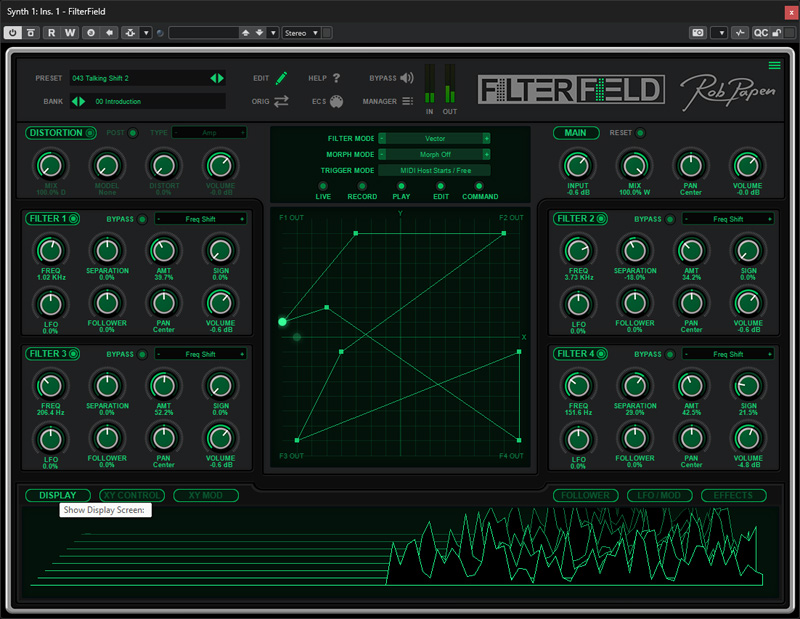
Task: Select the EDIT mode LED
Action: tap(440, 186)
